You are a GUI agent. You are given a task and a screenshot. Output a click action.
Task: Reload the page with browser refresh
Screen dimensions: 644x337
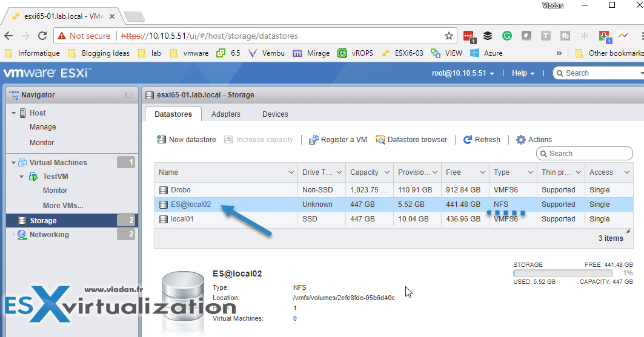[x=42, y=36]
